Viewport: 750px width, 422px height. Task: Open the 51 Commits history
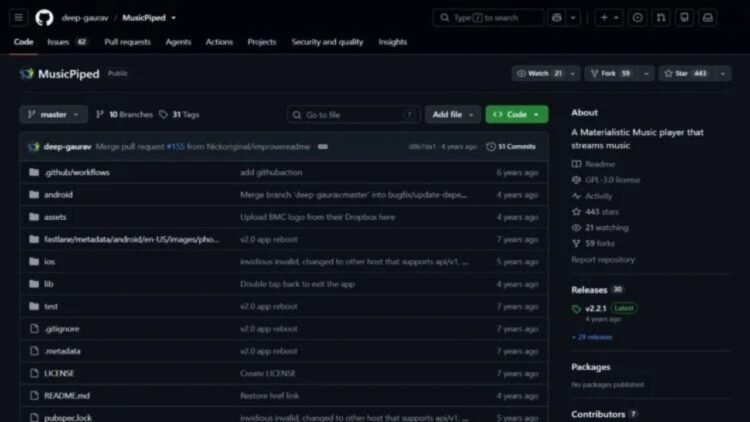511,146
